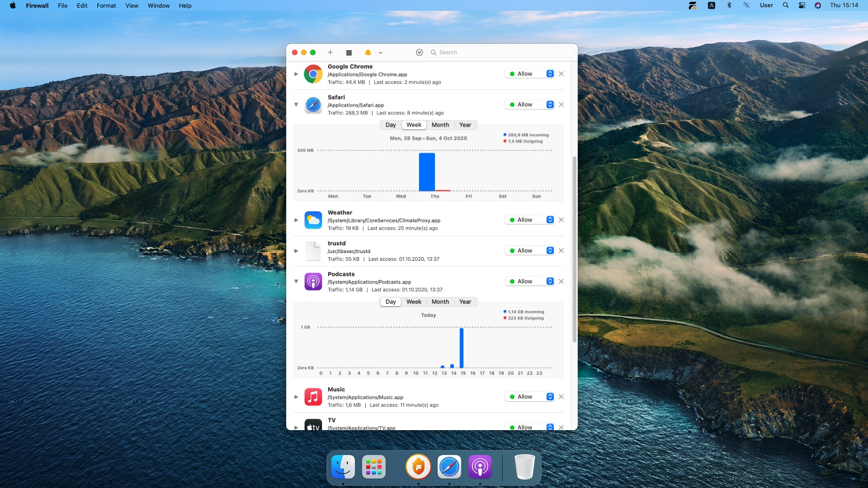This screenshot has width=868, height=488.
Task: Click the Siri icon in menu bar
Action: click(818, 5)
